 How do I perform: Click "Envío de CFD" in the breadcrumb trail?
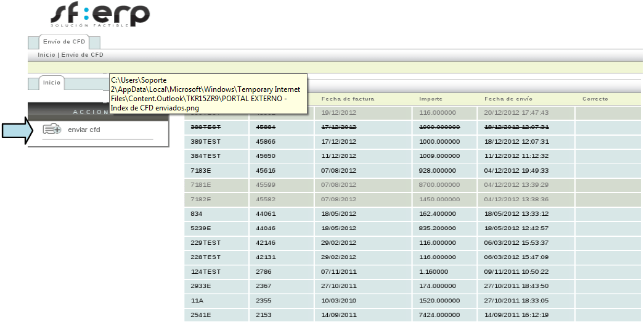coord(83,55)
